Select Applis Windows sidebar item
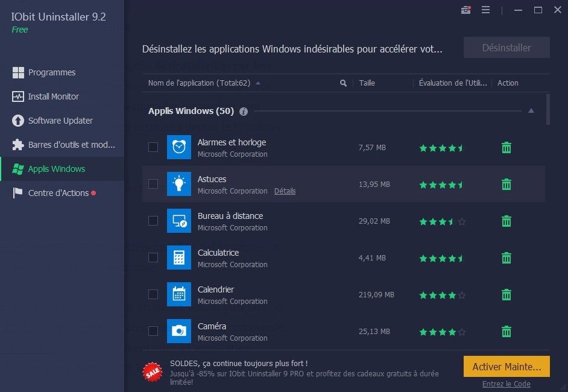 pos(62,169)
